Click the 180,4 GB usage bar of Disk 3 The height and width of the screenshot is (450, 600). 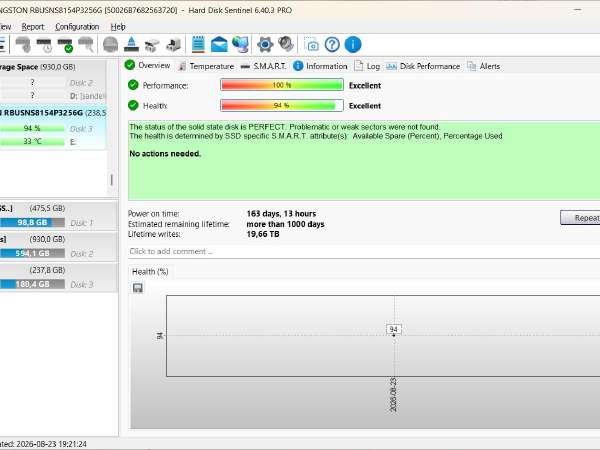click(32, 284)
